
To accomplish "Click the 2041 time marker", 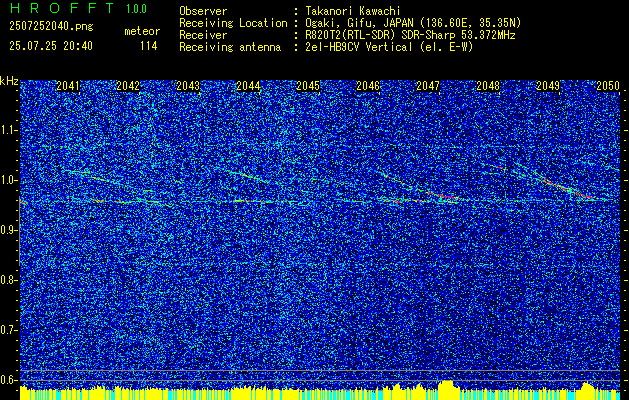I will pos(68,86).
